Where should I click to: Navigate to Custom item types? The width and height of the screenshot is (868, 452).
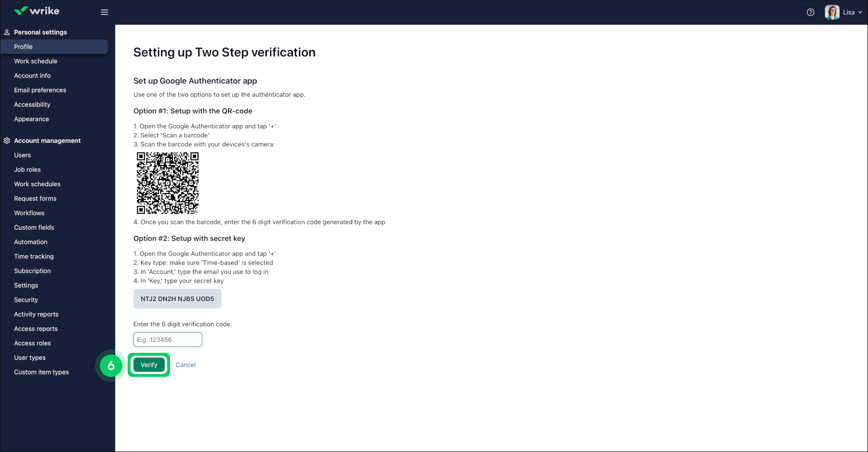41,372
